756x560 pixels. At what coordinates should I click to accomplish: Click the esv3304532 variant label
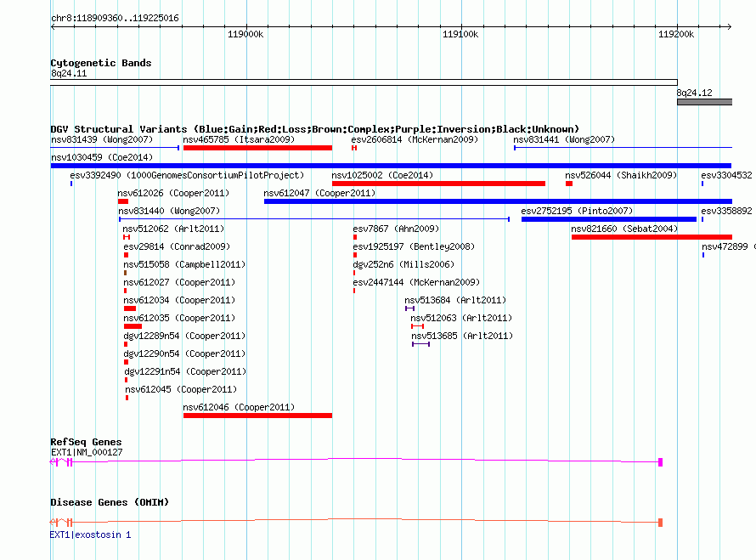click(726, 175)
